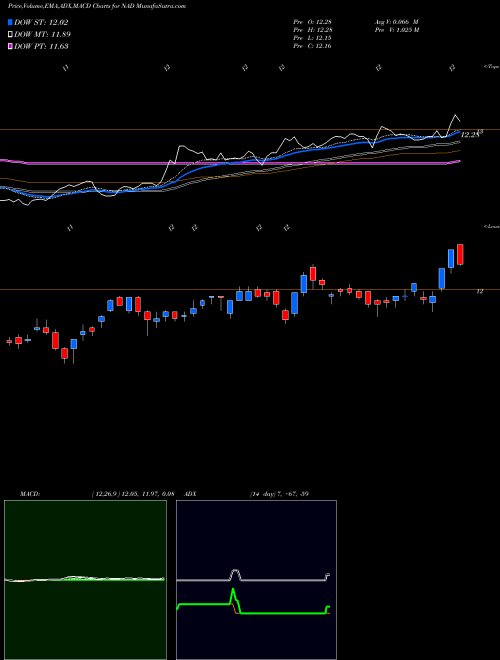Click the 12.25 price label on EMA chart

(470, 135)
